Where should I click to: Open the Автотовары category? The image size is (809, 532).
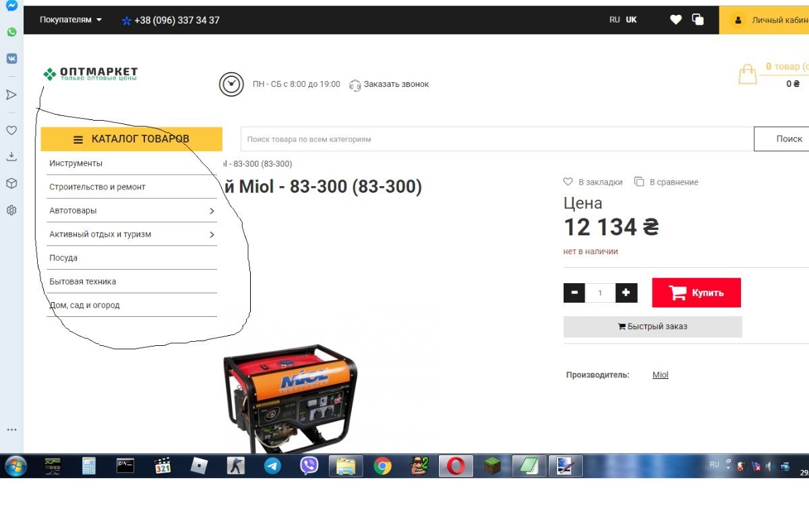[x=73, y=210]
